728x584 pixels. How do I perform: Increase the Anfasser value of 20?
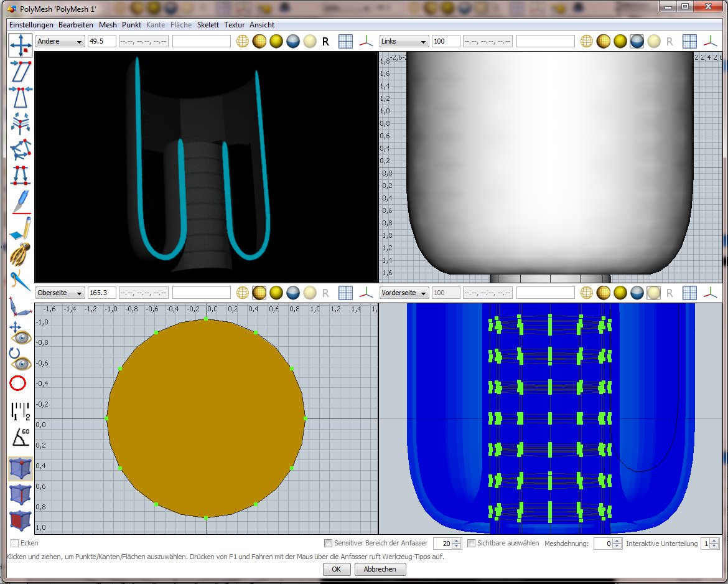click(x=457, y=541)
